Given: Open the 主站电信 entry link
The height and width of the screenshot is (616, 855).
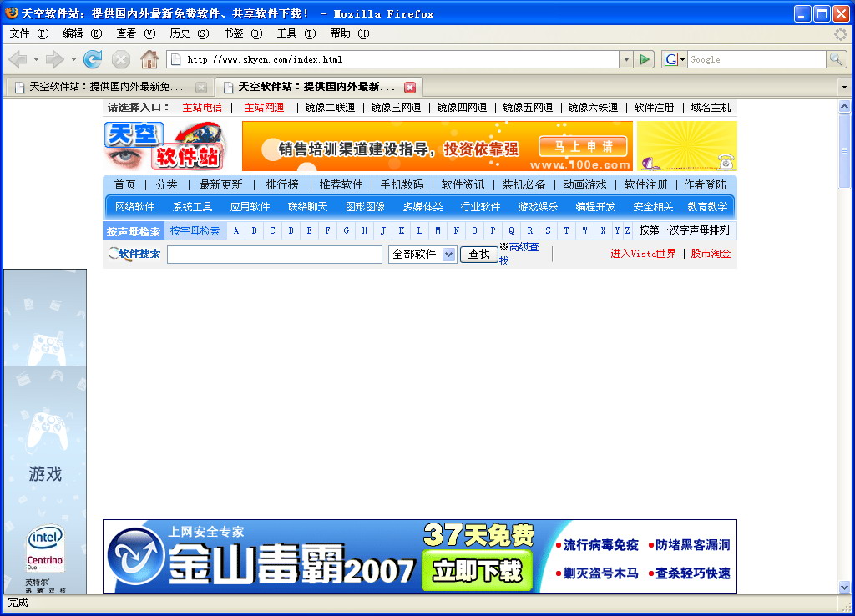Looking at the screenshot, I should [202, 108].
